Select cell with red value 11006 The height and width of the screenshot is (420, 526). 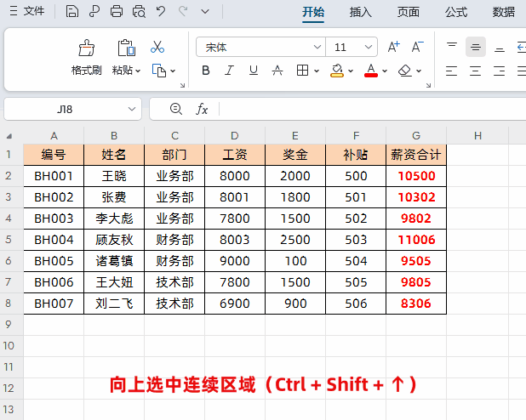(416, 240)
